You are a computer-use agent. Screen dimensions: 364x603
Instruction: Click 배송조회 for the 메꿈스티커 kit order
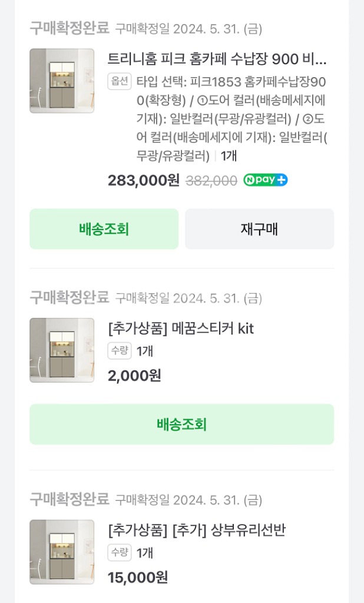[x=182, y=424]
